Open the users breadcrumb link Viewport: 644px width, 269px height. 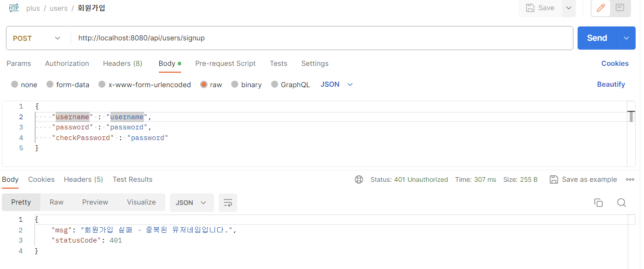[x=59, y=8]
